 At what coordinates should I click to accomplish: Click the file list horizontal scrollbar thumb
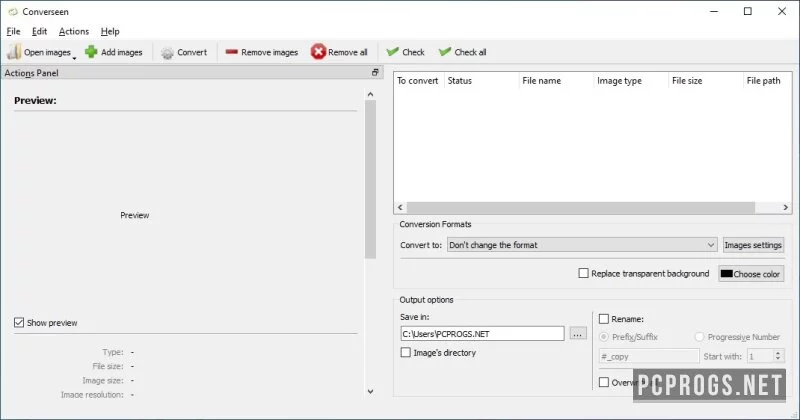[581, 207]
